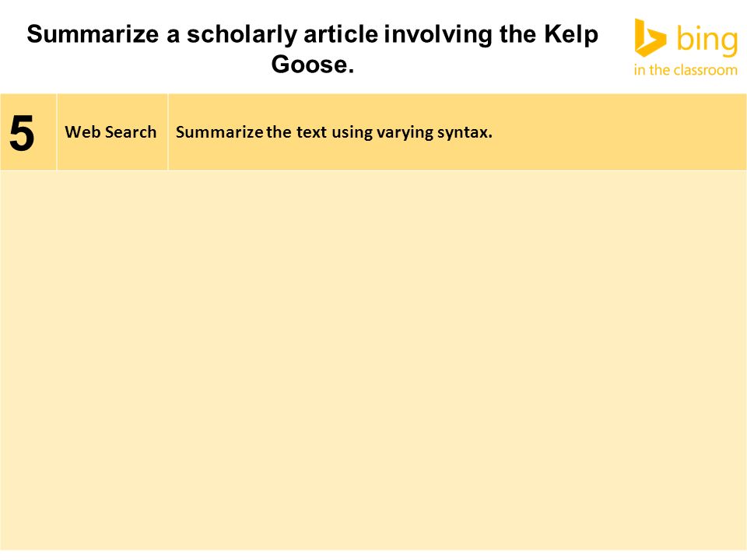
Task: Click the word 'Summarize' in the instruction row
Action: click(x=219, y=132)
